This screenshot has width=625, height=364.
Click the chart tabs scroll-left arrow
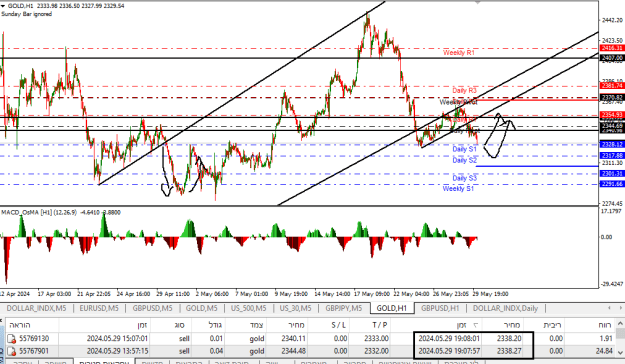[x=609, y=308]
